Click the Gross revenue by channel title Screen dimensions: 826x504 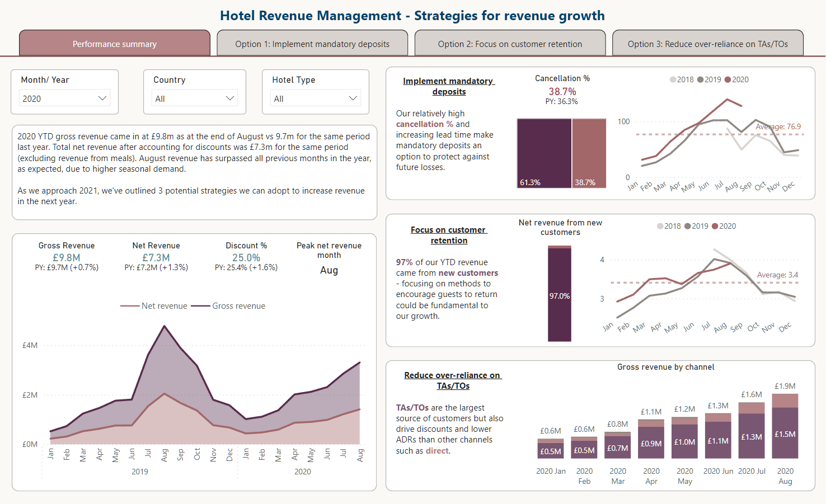[x=666, y=367]
